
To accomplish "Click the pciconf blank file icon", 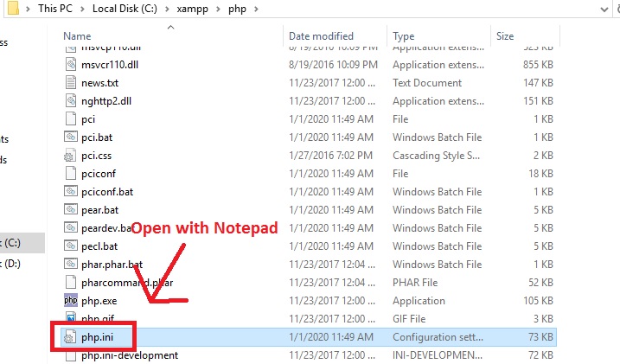I will 70,174.
